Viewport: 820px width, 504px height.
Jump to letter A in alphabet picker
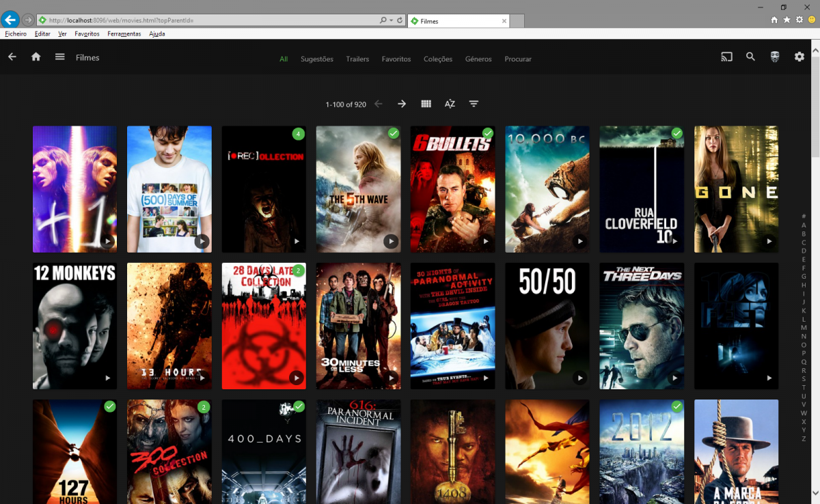pyautogui.click(x=804, y=225)
